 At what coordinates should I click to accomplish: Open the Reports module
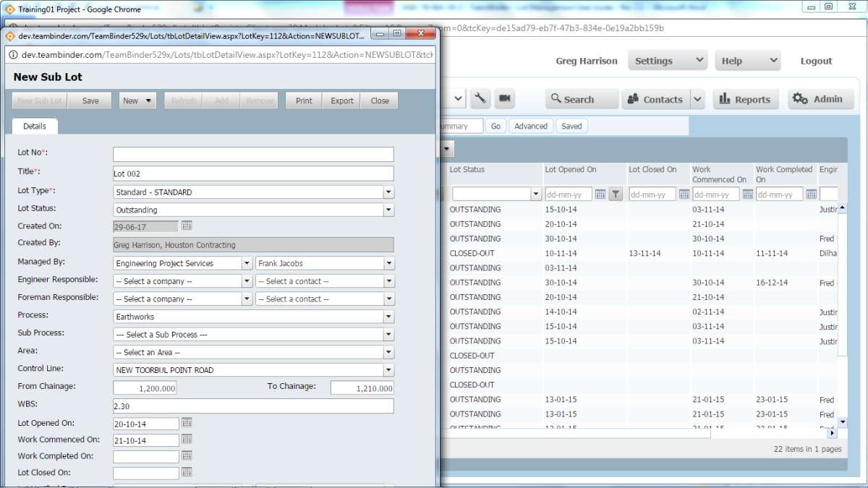(x=746, y=100)
